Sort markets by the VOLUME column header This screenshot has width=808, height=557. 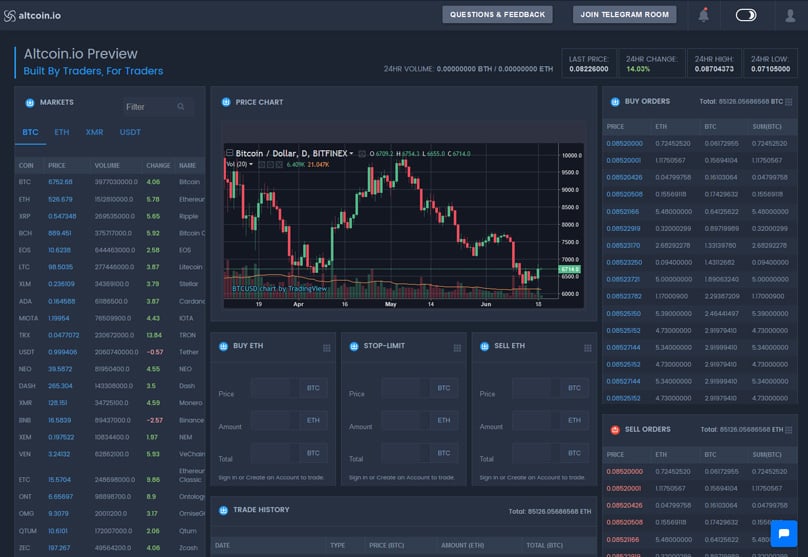(107, 165)
